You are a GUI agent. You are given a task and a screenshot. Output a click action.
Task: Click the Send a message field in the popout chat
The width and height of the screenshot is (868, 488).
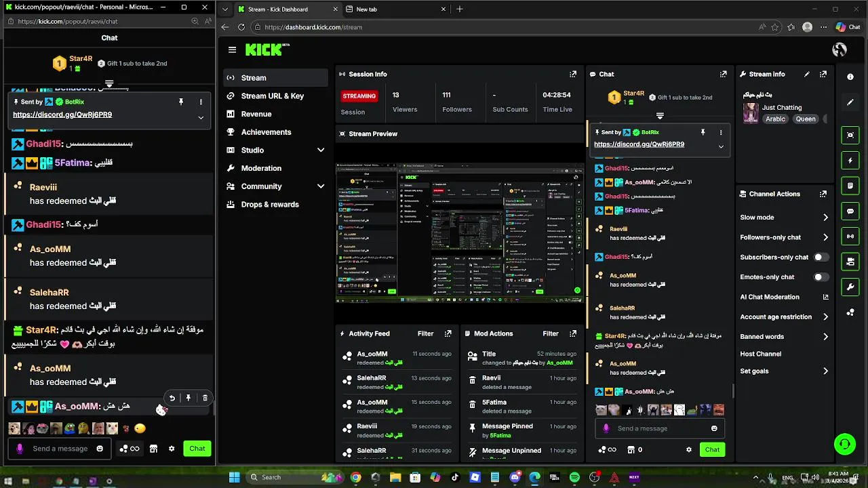click(x=60, y=449)
